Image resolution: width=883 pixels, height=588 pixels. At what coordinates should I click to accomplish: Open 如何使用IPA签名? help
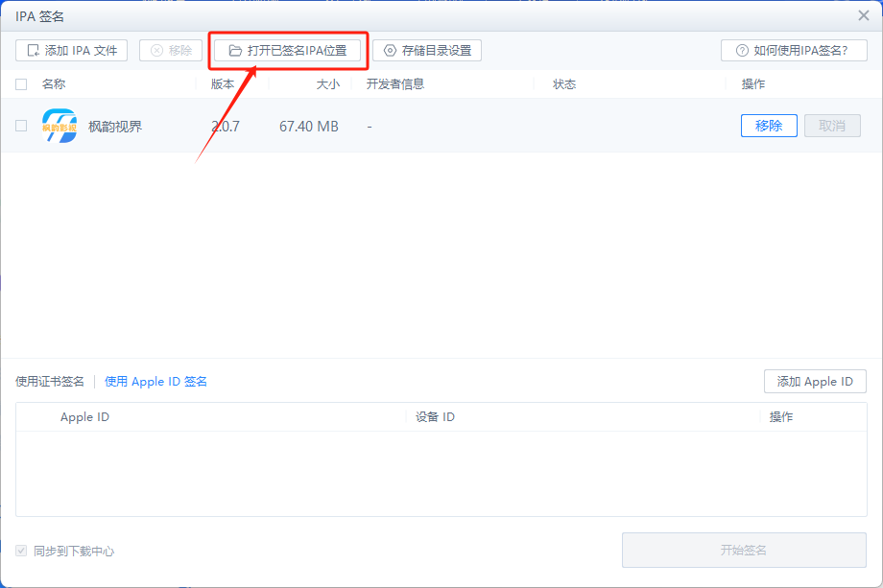pos(794,51)
